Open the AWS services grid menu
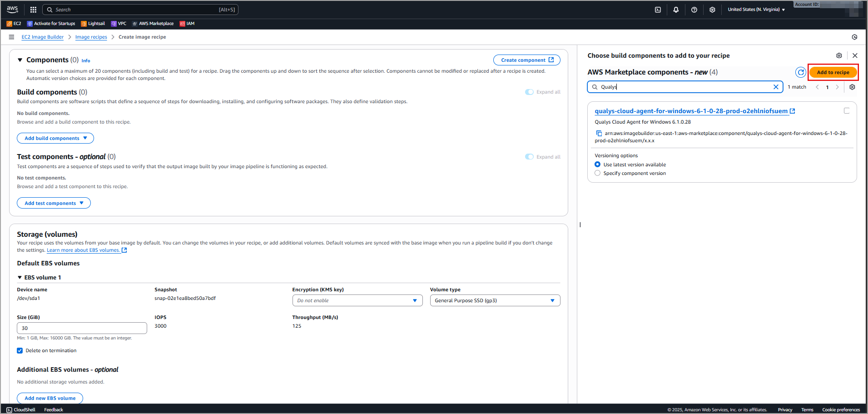 pyautogui.click(x=33, y=10)
